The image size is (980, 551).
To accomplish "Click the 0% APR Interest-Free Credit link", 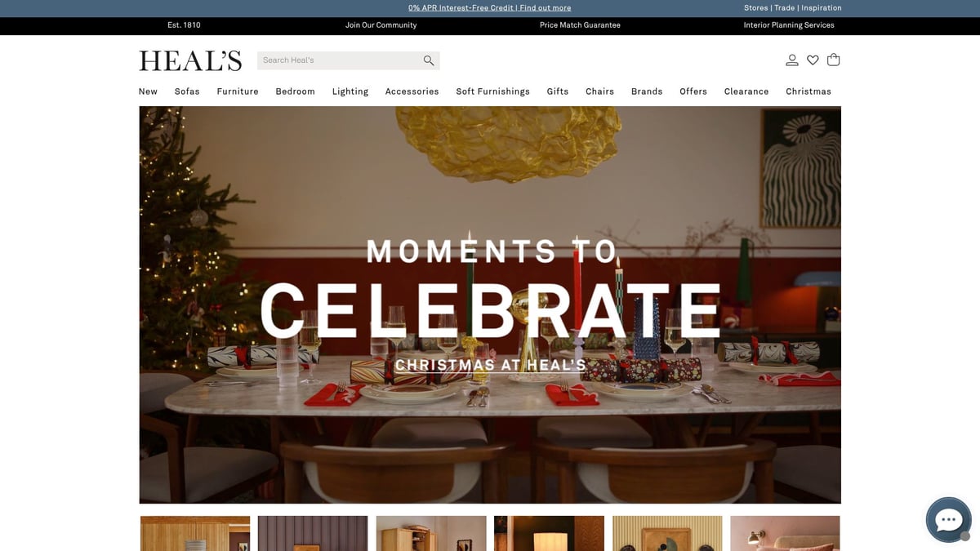I will pos(490,8).
